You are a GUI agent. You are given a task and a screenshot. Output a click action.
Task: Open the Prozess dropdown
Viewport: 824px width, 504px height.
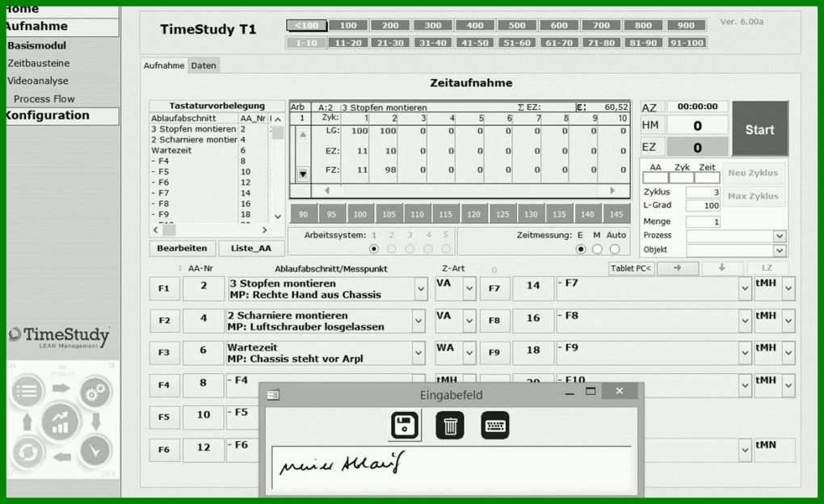click(780, 237)
